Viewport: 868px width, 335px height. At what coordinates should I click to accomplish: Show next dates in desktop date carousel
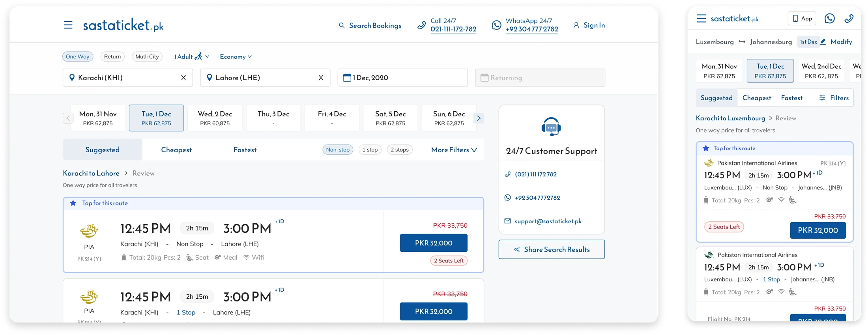pos(479,118)
